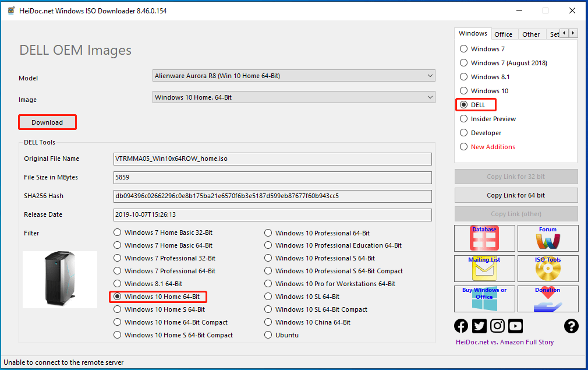Filter by Windows 10 Professional 64-Bit
This screenshot has width=588, height=370.
tap(317, 233)
